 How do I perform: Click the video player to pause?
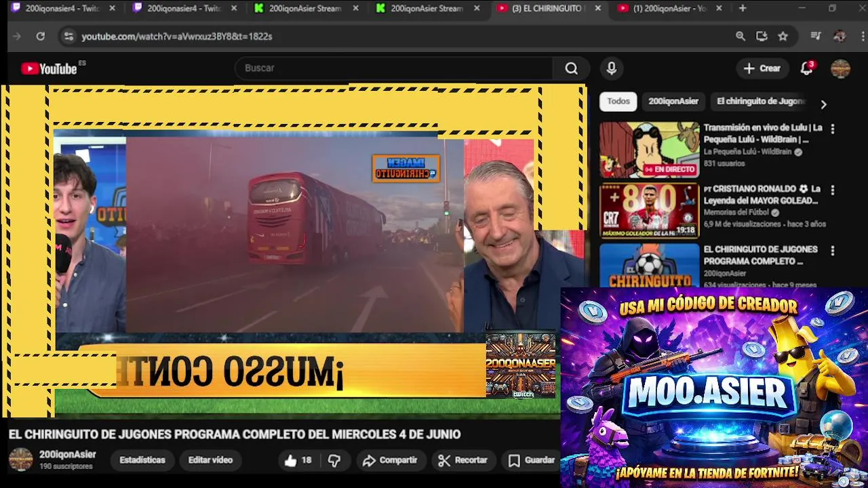[294, 251]
